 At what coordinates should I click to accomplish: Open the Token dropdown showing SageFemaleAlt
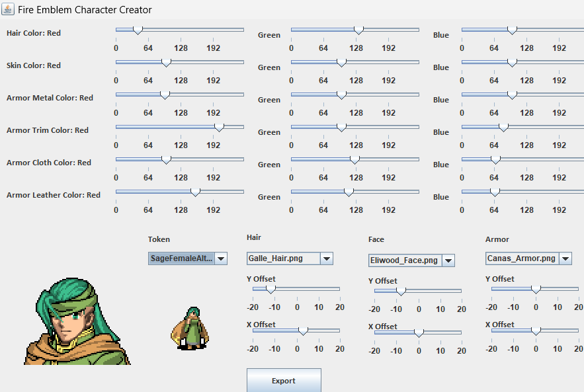pos(188,258)
